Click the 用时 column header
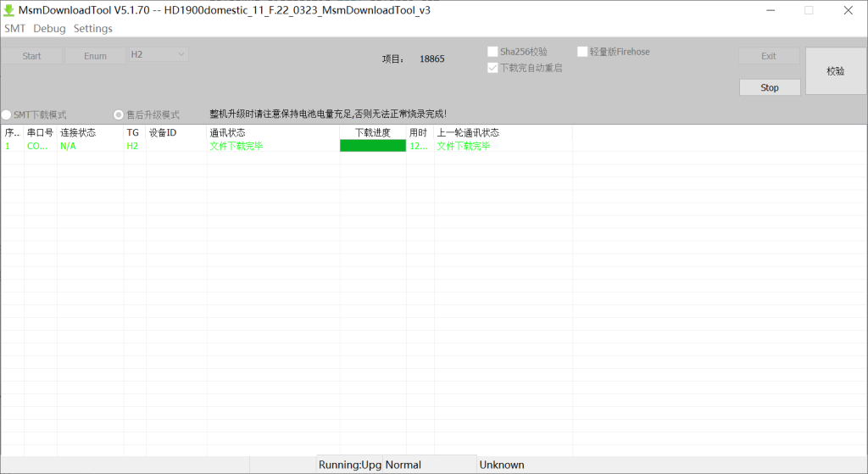The width and height of the screenshot is (868, 474). 420,132
